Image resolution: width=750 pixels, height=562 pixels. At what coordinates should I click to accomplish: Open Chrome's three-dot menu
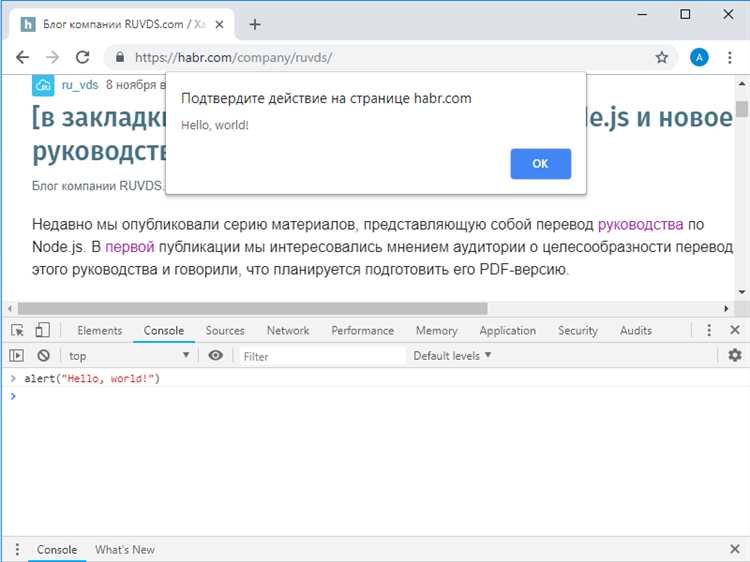729,57
